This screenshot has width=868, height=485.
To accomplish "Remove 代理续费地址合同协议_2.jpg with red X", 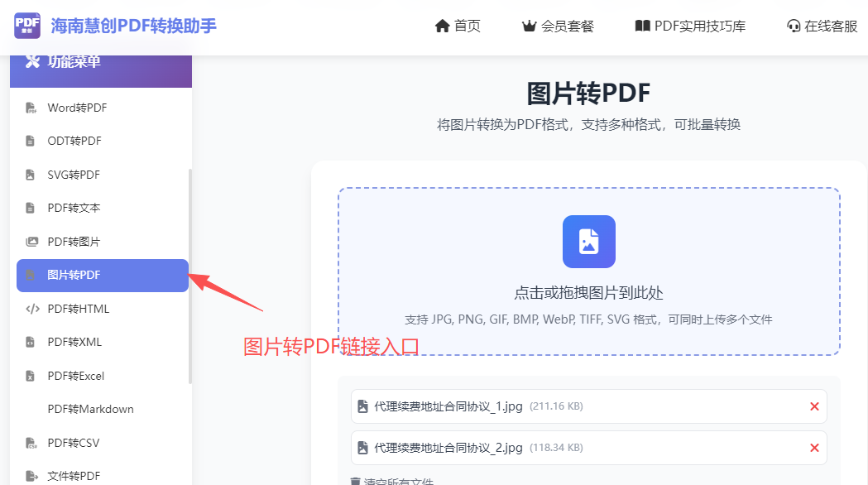I will click(814, 448).
